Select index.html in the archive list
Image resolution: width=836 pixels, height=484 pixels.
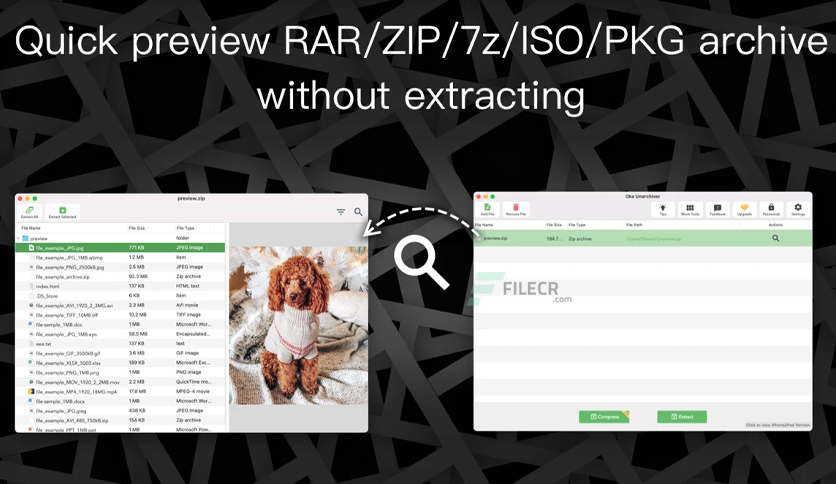pos(120,286)
